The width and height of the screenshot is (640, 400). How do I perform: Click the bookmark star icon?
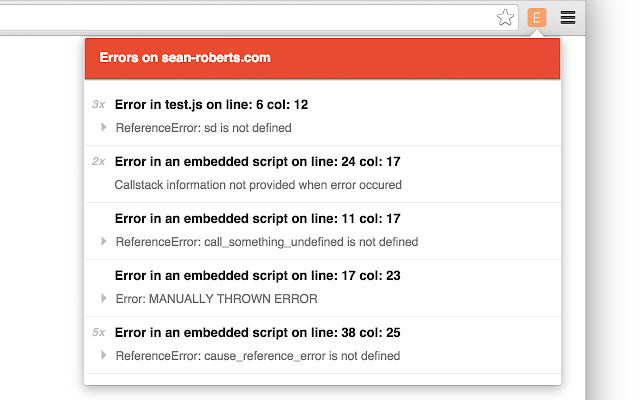[x=506, y=17]
